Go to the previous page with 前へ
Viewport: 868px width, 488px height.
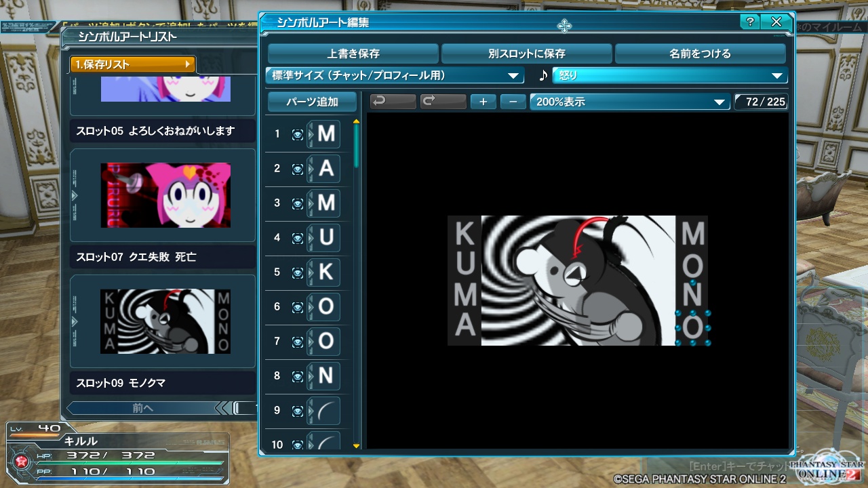pos(143,408)
